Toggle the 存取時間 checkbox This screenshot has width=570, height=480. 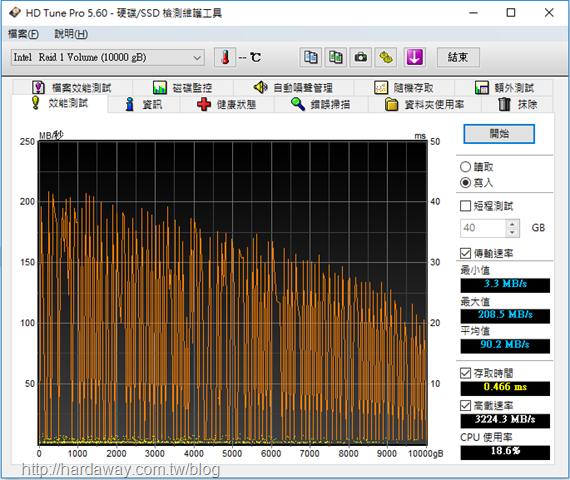(465, 373)
